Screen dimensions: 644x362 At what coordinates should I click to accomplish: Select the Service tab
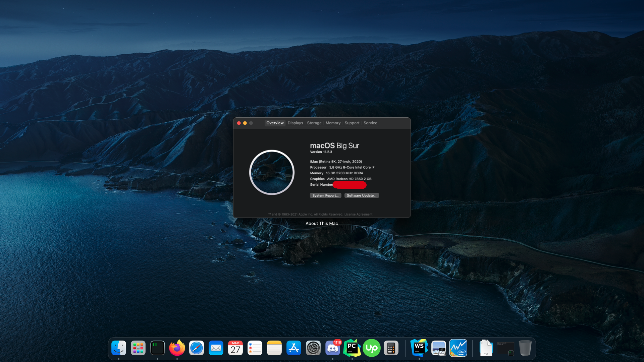370,123
